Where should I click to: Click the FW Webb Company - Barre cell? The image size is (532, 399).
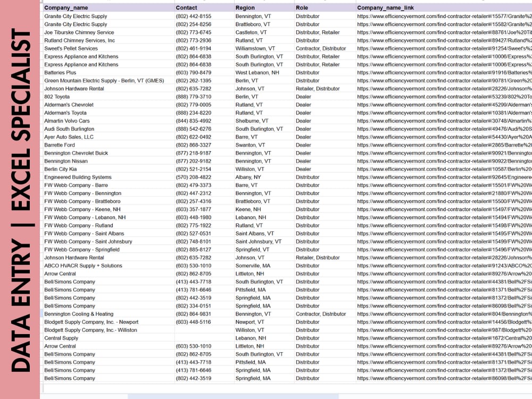tap(109, 185)
